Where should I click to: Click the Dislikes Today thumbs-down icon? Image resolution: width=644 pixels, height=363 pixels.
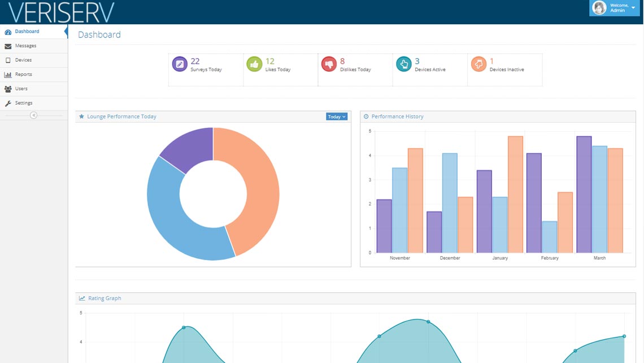pos(329,64)
